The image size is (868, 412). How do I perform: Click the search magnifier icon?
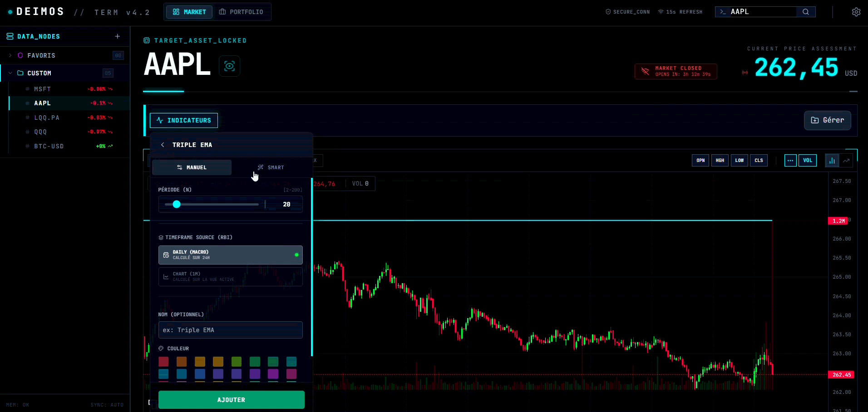coord(805,12)
